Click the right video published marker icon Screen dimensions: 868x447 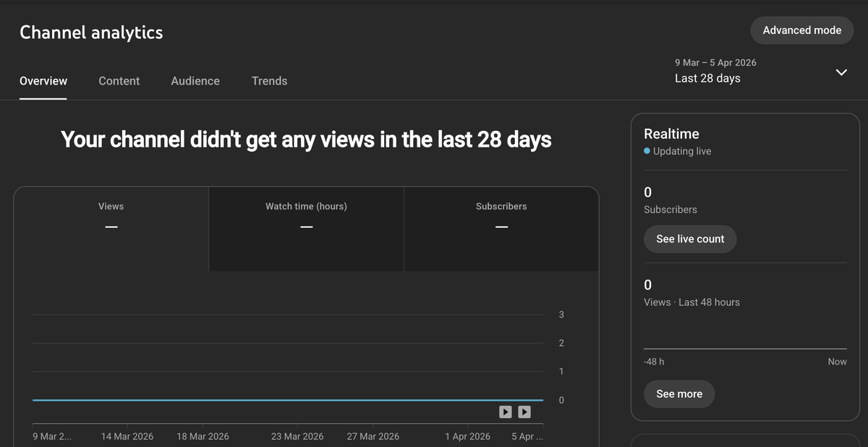click(524, 412)
